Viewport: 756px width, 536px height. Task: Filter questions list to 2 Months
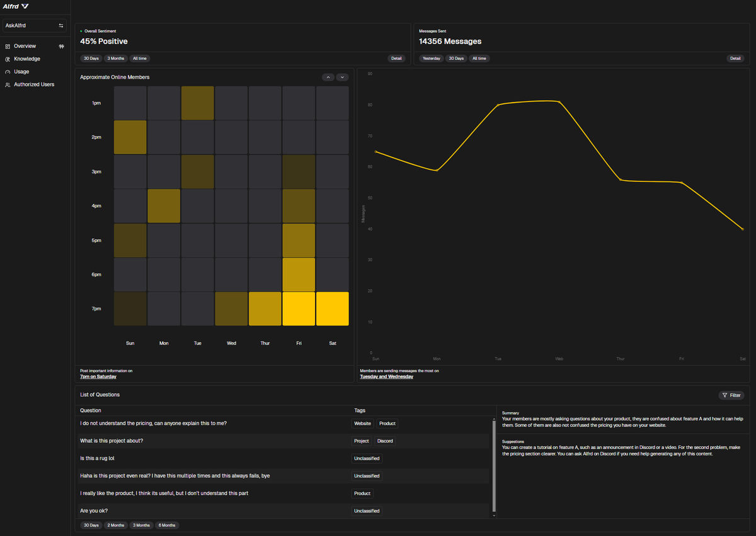[115, 525]
